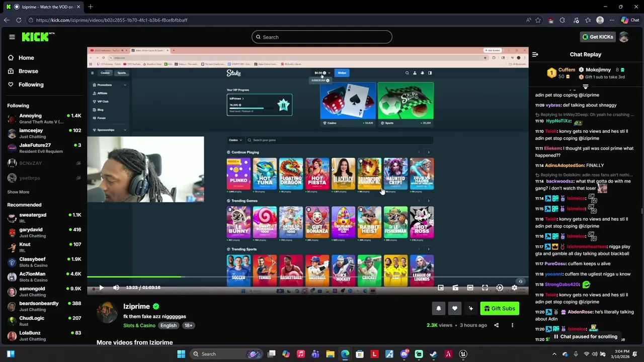This screenshot has width=644, height=362.
Task: Open Iziprime channel name link
Action: coord(136,306)
